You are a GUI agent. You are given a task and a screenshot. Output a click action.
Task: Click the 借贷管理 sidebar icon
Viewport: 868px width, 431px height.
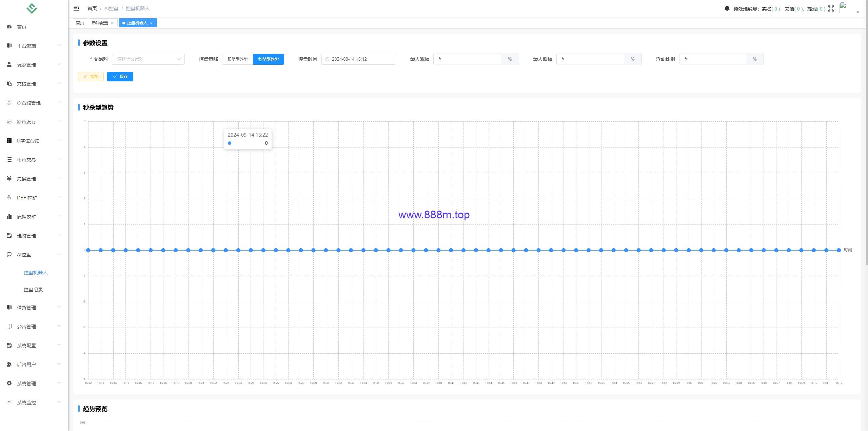(9, 307)
